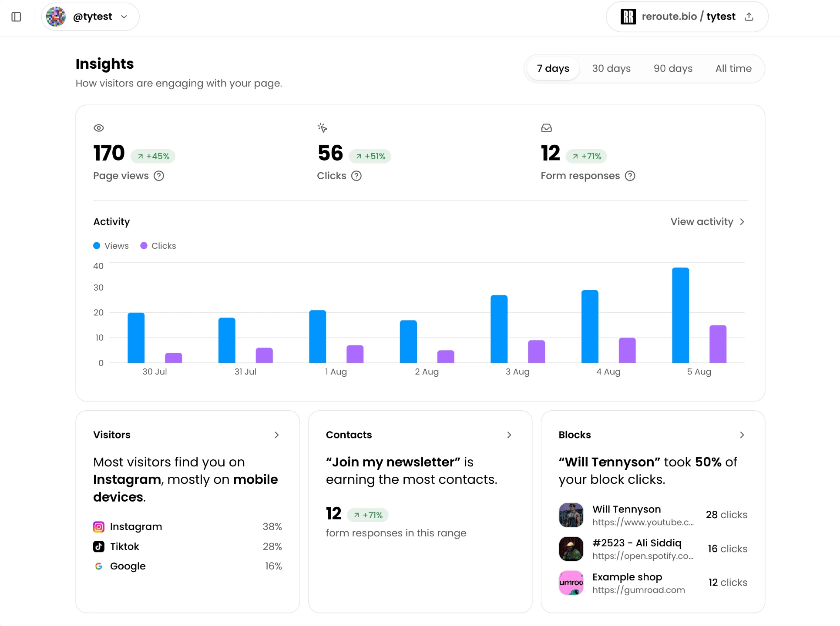Open the View activity link

point(708,222)
